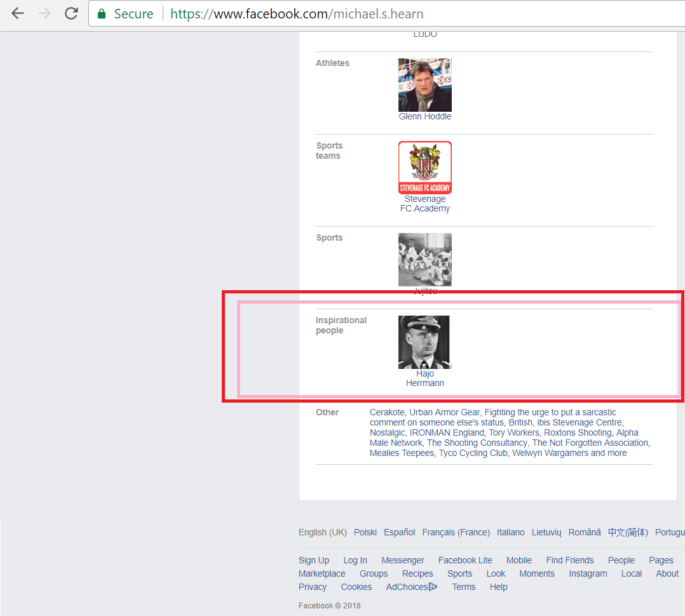Open the Welwyn Wargamers link
685x616 pixels.
(550, 453)
